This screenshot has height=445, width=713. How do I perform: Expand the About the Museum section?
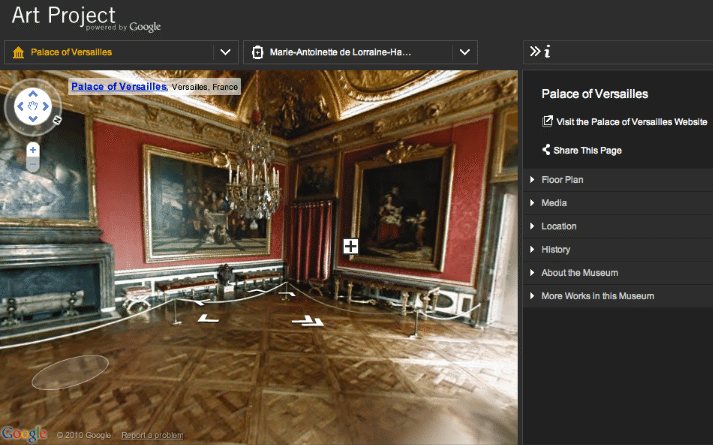[618, 273]
